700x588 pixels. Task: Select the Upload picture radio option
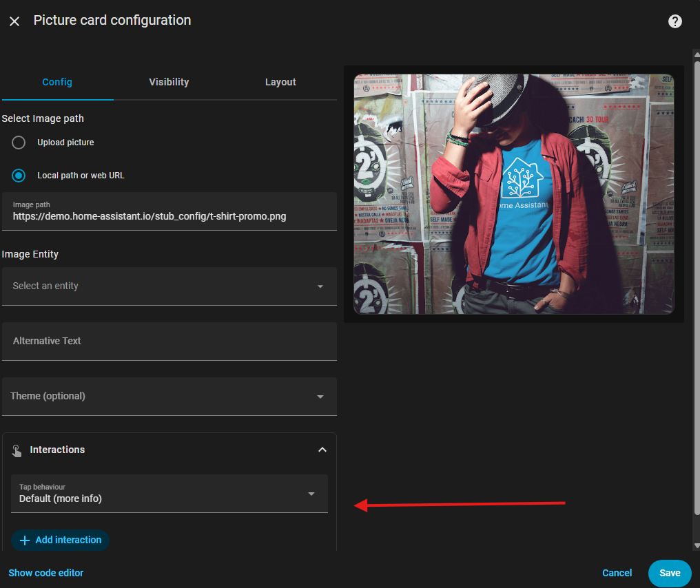coord(19,143)
